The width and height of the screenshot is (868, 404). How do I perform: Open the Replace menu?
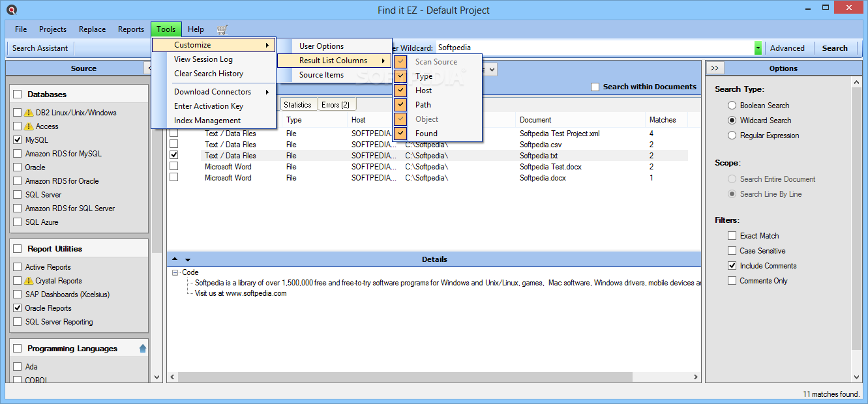point(92,29)
